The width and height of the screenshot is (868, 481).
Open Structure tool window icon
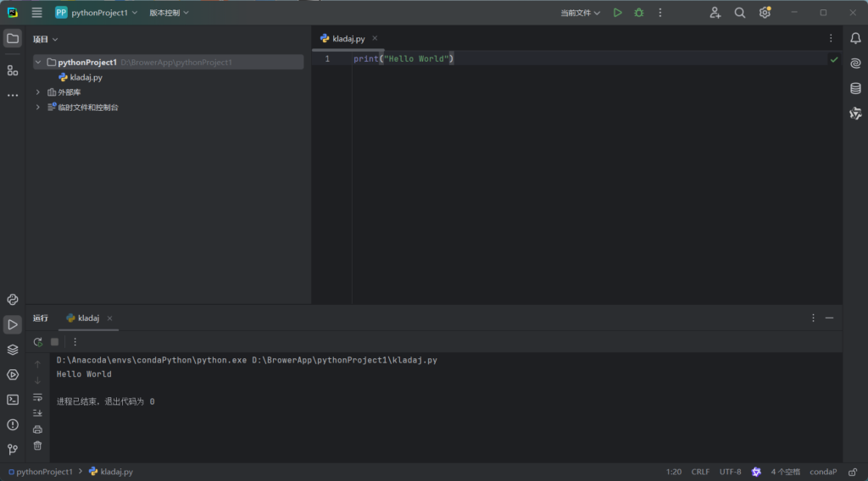click(12, 70)
